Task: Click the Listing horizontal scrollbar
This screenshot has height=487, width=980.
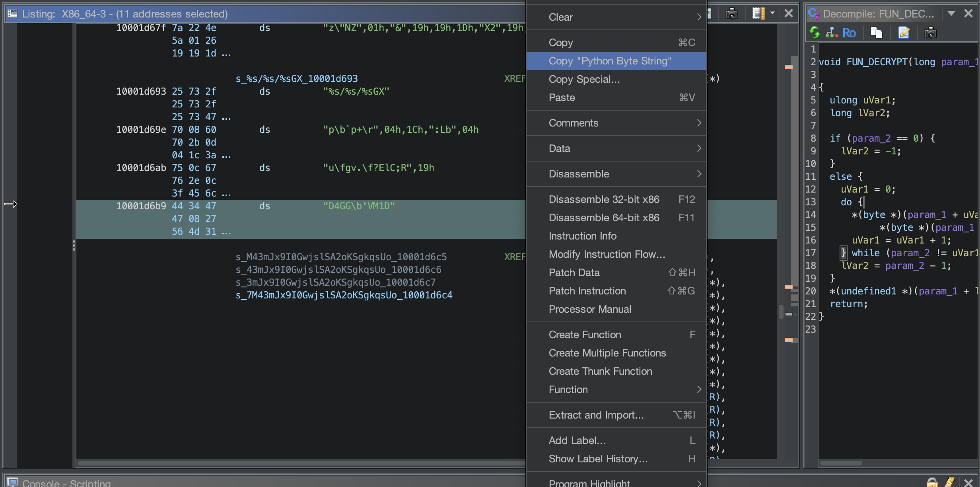Action: tap(301, 463)
